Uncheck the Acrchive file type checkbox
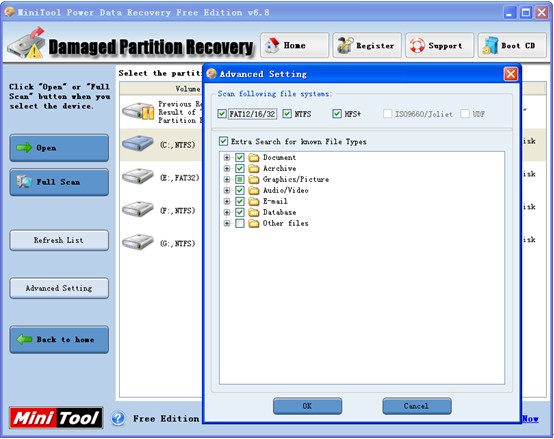The width and height of the screenshot is (554, 439). (240, 168)
